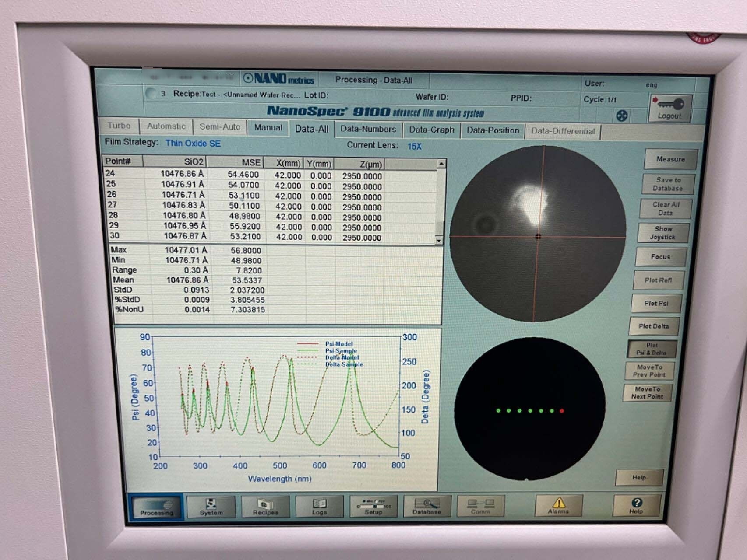This screenshot has width=747, height=560.
Task: Open the Data-Graph tab
Action: click(x=431, y=130)
